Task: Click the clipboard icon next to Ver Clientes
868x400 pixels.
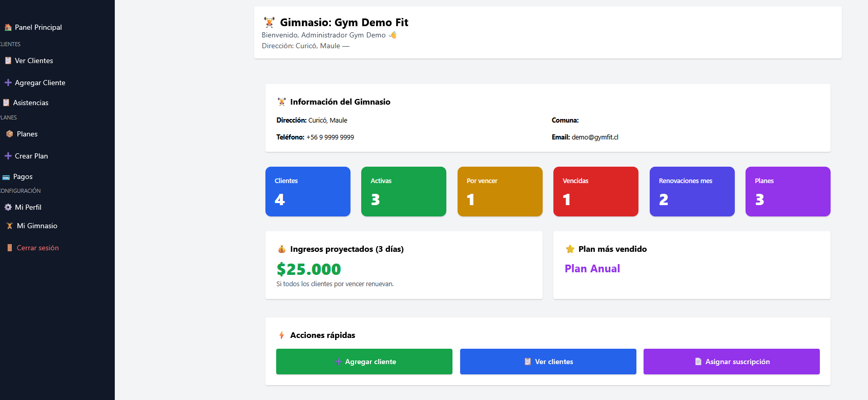Action: coord(8,61)
